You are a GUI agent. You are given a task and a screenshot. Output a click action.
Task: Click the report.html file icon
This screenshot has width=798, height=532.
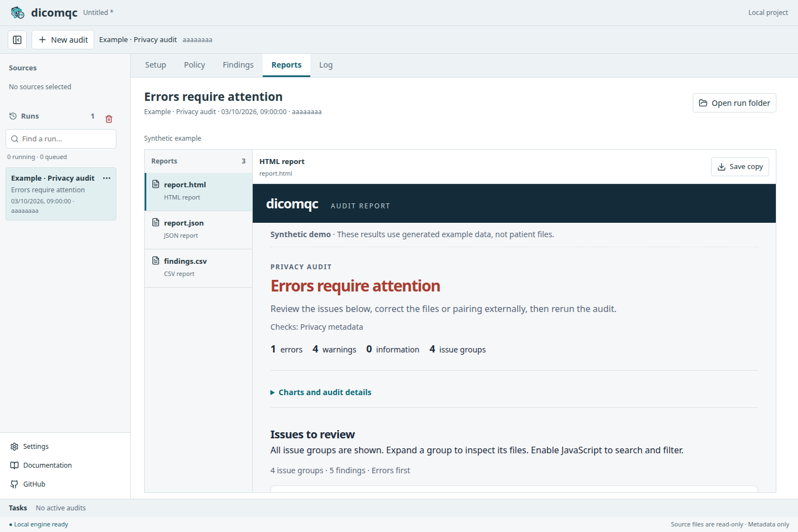click(x=156, y=184)
